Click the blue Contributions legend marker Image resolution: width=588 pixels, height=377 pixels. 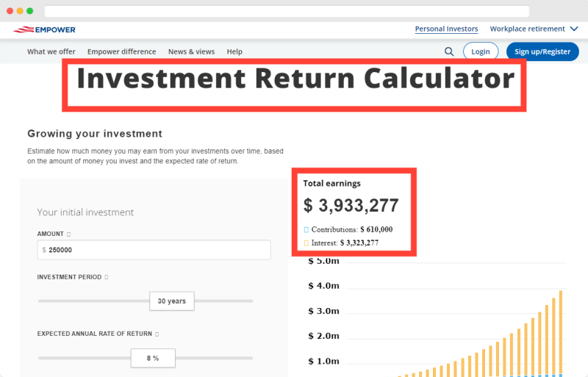click(x=306, y=229)
